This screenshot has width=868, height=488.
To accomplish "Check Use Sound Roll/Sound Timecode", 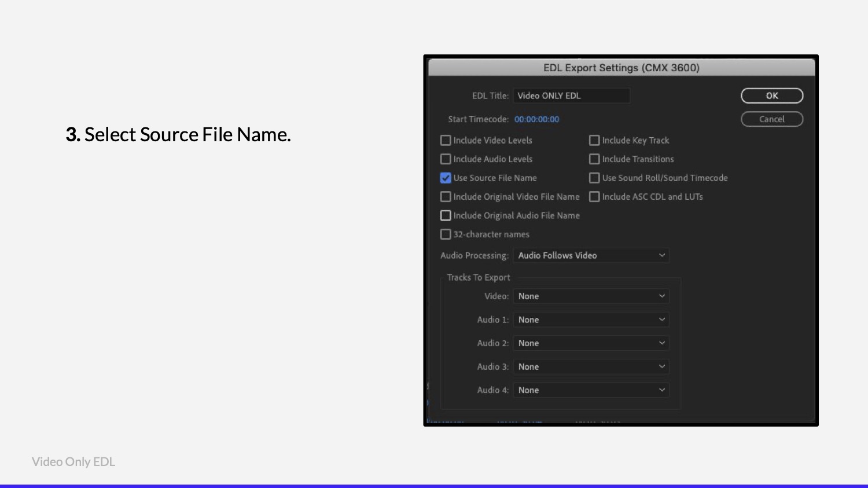I will [594, 178].
